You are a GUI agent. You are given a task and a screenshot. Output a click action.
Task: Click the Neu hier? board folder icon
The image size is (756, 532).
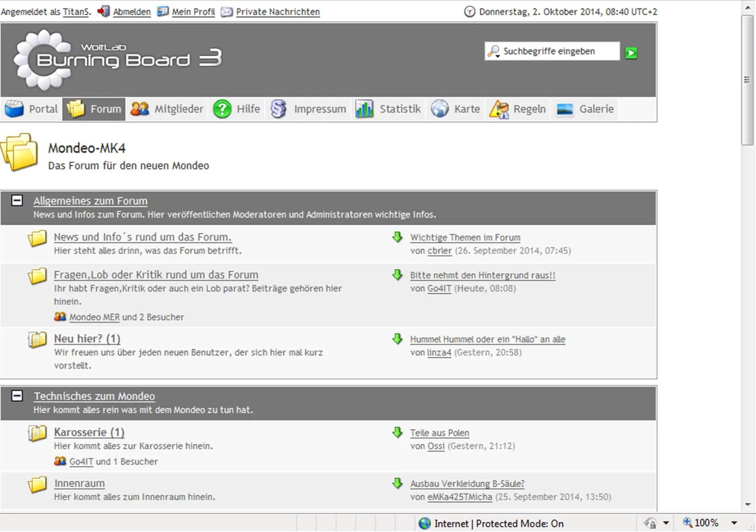click(37, 340)
